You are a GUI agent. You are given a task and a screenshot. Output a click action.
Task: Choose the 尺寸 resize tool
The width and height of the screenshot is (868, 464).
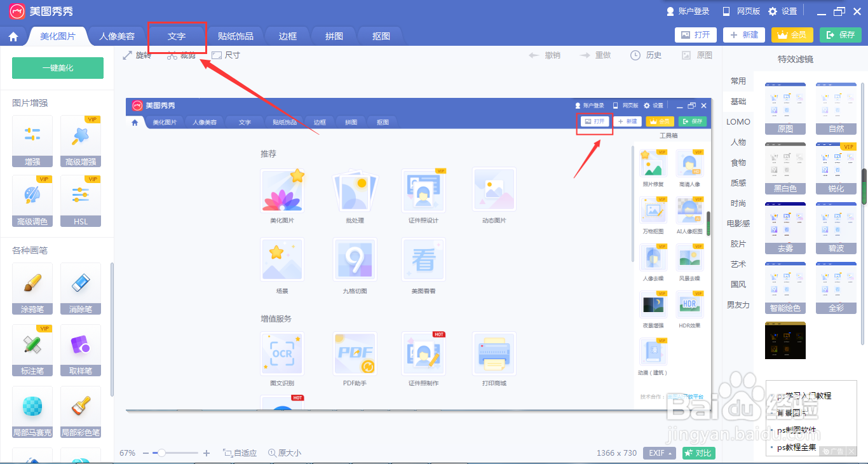(x=226, y=55)
